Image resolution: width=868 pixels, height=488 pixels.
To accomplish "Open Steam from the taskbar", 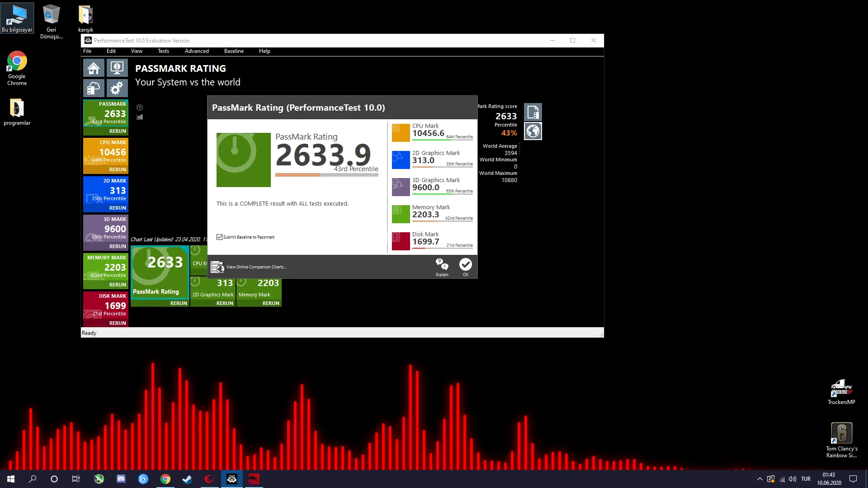I will click(x=187, y=479).
